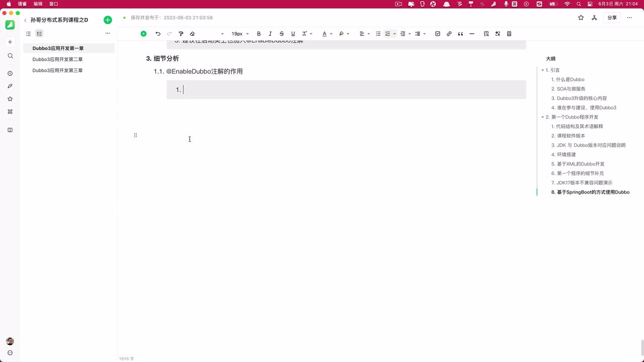Open the knowledge base book icon
Viewport: 644px width, 362px height.
pos(10,130)
